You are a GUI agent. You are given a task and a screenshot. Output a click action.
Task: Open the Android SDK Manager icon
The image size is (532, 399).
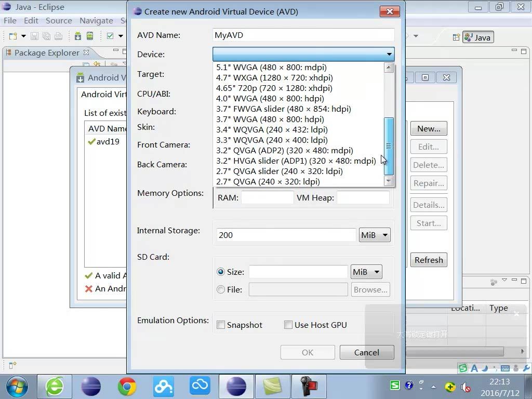point(78,36)
